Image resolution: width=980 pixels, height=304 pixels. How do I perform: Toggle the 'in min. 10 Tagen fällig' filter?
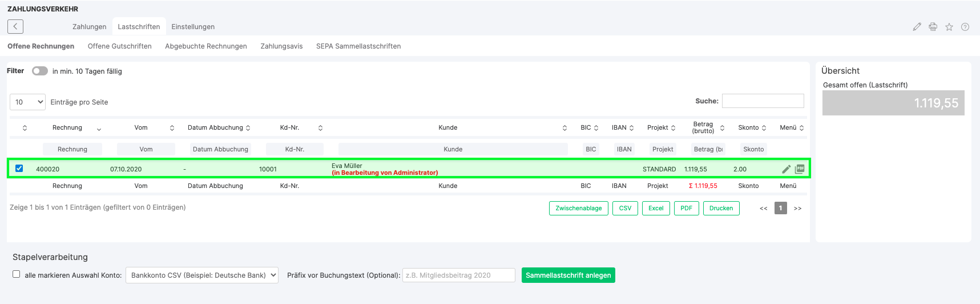[x=39, y=71]
